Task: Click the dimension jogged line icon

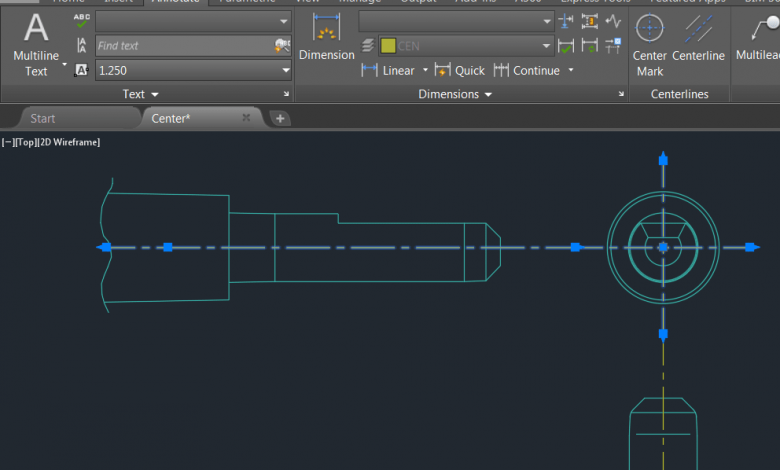Action: point(613,21)
